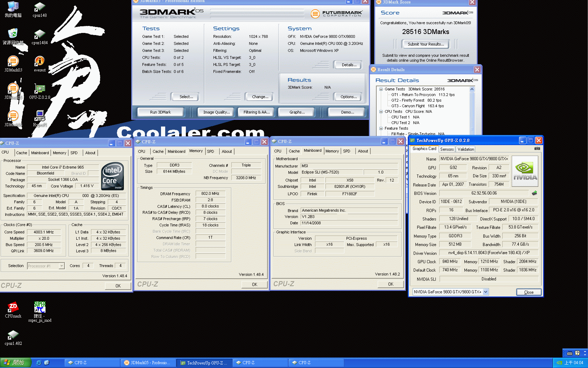Image resolution: width=588 pixels, height=368 pixels.
Task: Click the Run 3DMark button
Action: pos(160,112)
